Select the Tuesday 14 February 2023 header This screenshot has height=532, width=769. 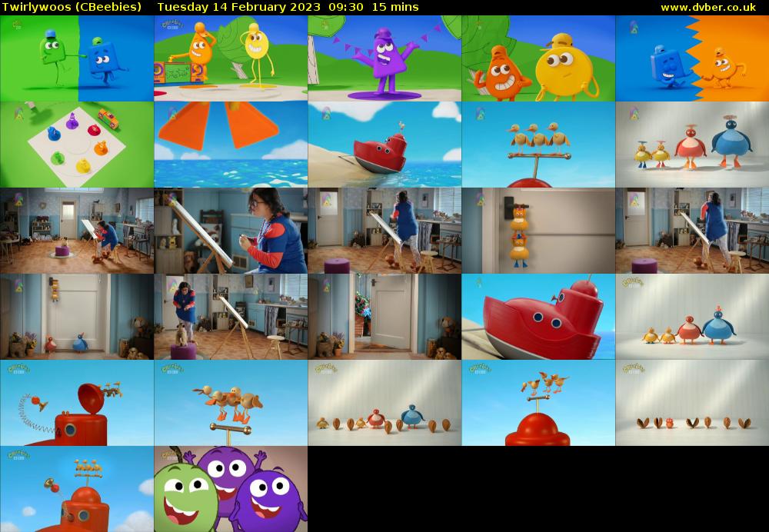pos(235,6)
